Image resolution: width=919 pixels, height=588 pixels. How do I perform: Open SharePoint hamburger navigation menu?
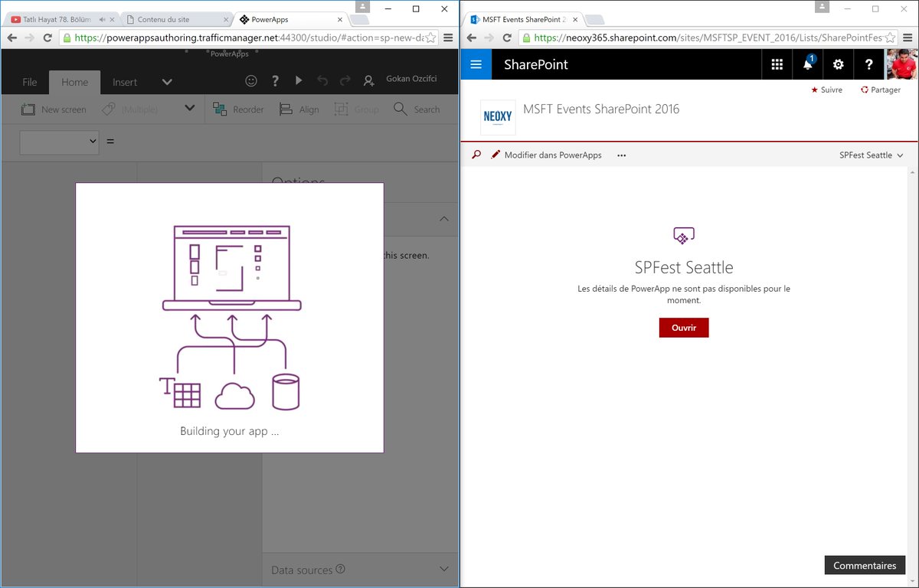(x=476, y=64)
